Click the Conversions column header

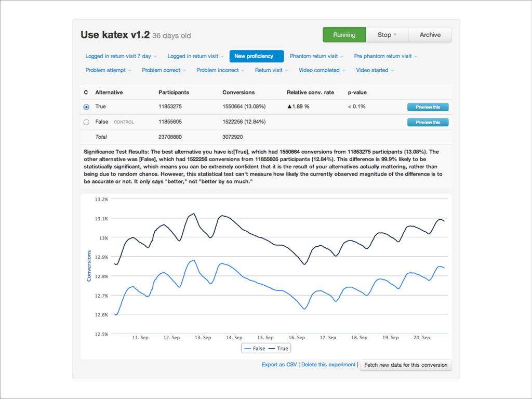click(238, 92)
